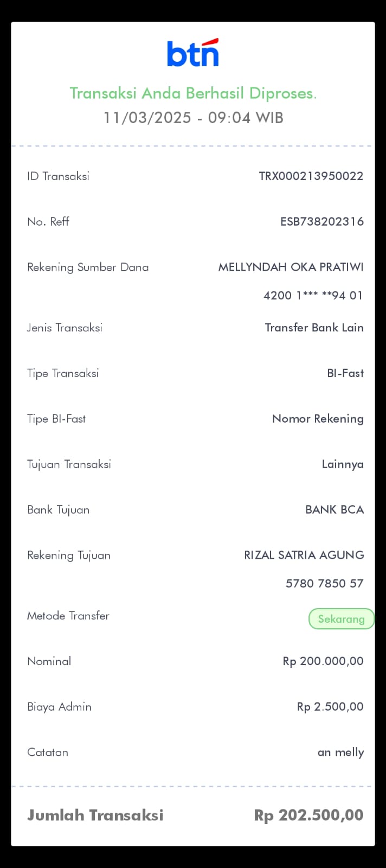
Task: Select the nominal amount Rp 200.000,00
Action: coord(323,661)
